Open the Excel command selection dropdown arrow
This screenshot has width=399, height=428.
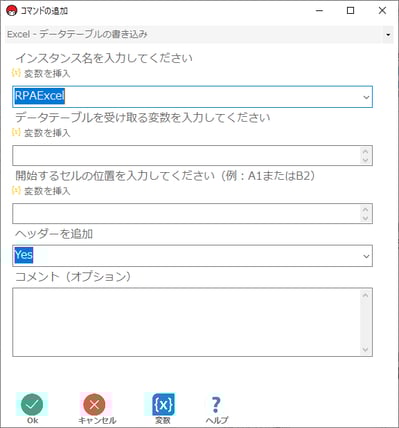388,35
